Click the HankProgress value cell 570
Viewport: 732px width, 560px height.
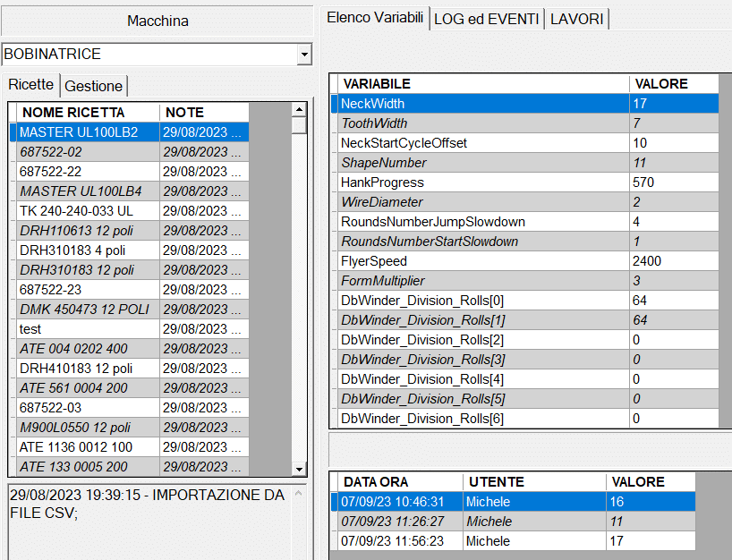pyautogui.click(x=643, y=182)
